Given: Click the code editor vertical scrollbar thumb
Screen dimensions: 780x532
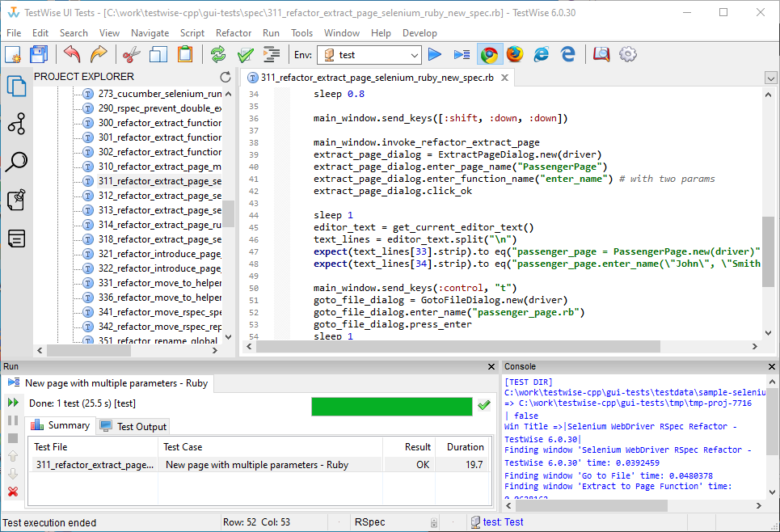Looking at the screenshot, I should [768, 251].
